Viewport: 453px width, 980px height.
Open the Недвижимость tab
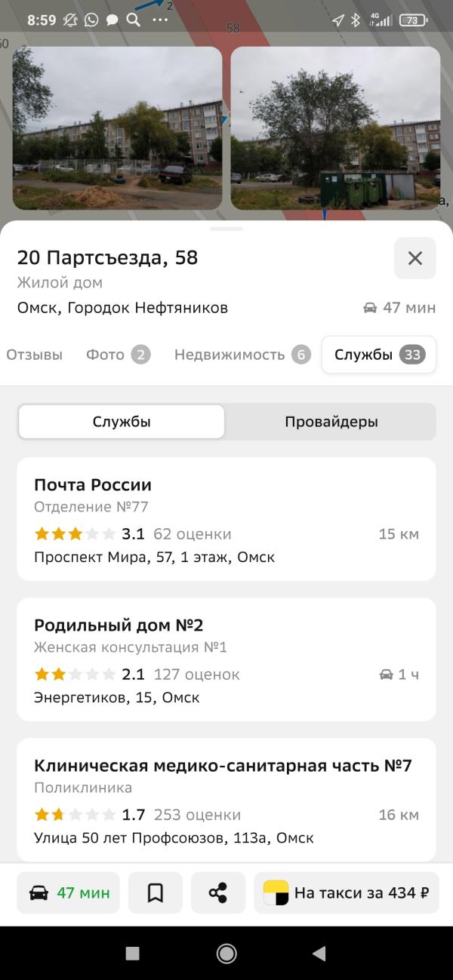click(x=242, y=355)
